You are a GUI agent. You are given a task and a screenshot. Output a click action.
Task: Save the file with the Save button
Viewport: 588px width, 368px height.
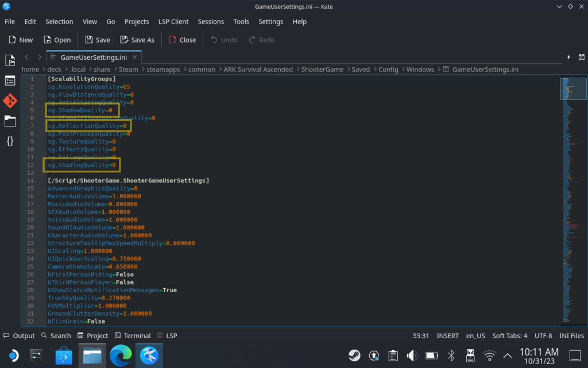pyautogui.click(x=98, y=40)
